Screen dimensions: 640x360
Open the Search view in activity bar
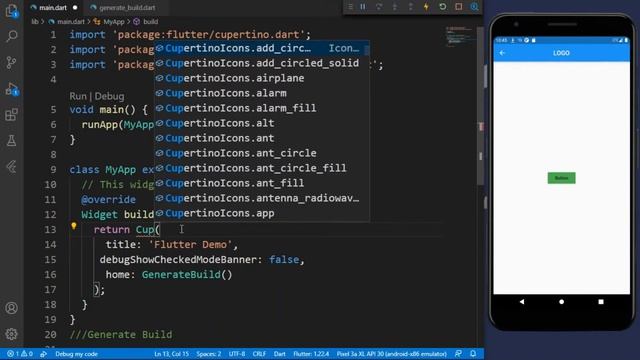[x=11, y=37]
